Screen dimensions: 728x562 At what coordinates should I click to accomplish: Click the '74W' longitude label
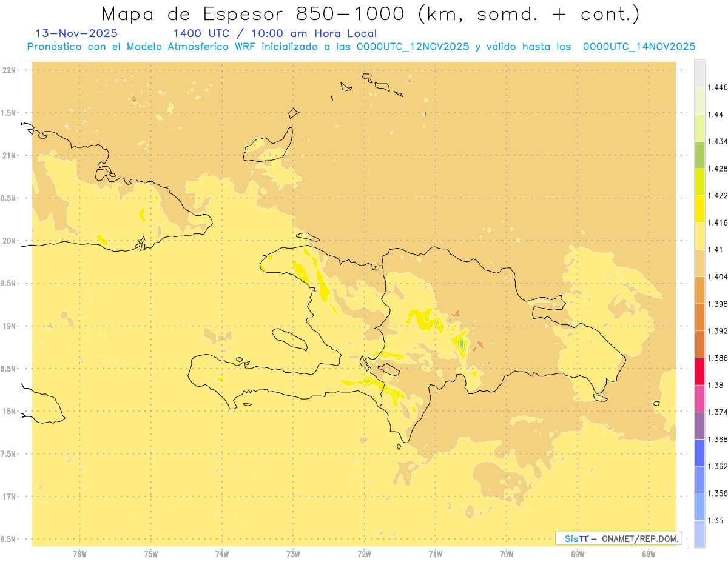coord(221,555)
